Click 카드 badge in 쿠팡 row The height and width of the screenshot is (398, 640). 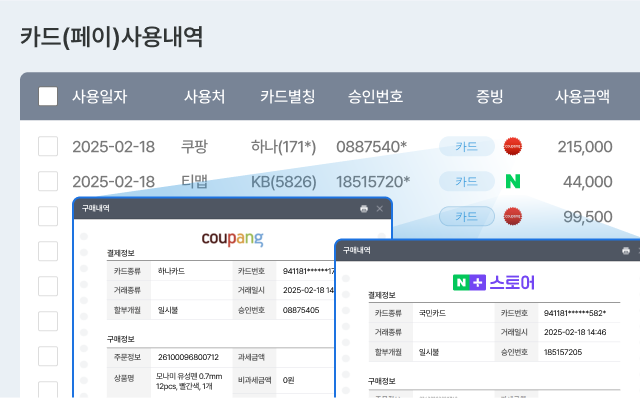pyautogui.click(x=467, y=146)
